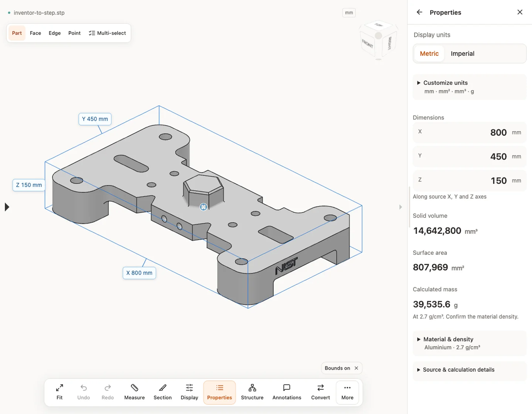The height and width of the screenshot is (414, 532).
Task: Click the Y 450 mm dimension label
Action: coord(95,119)
